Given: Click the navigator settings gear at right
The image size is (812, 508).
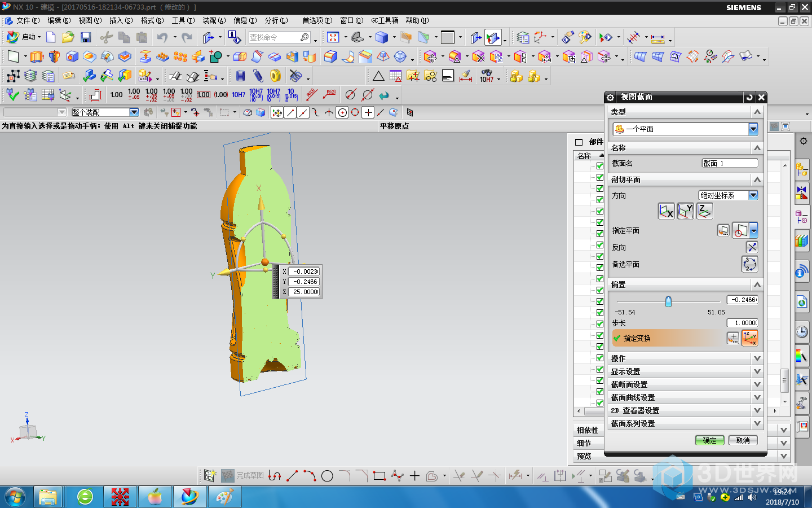Looking at the screenshot, I should [804, 141].
